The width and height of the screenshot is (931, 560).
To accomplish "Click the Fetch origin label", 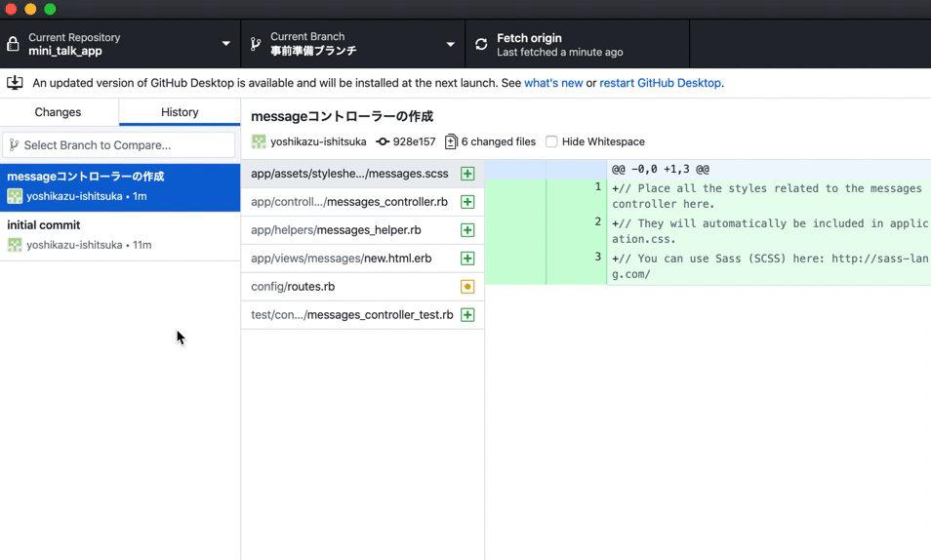I will coord(529,38).
